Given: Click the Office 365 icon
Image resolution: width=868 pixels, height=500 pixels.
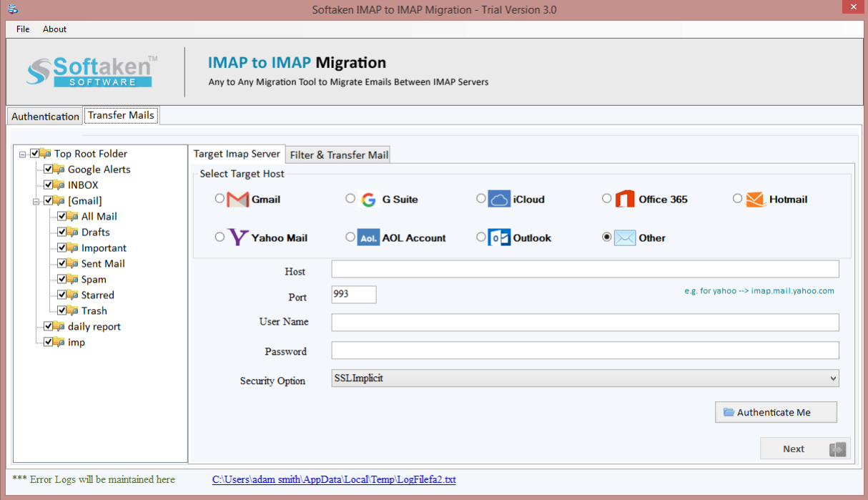Looking at the screenshot, I should pos(621,199).
